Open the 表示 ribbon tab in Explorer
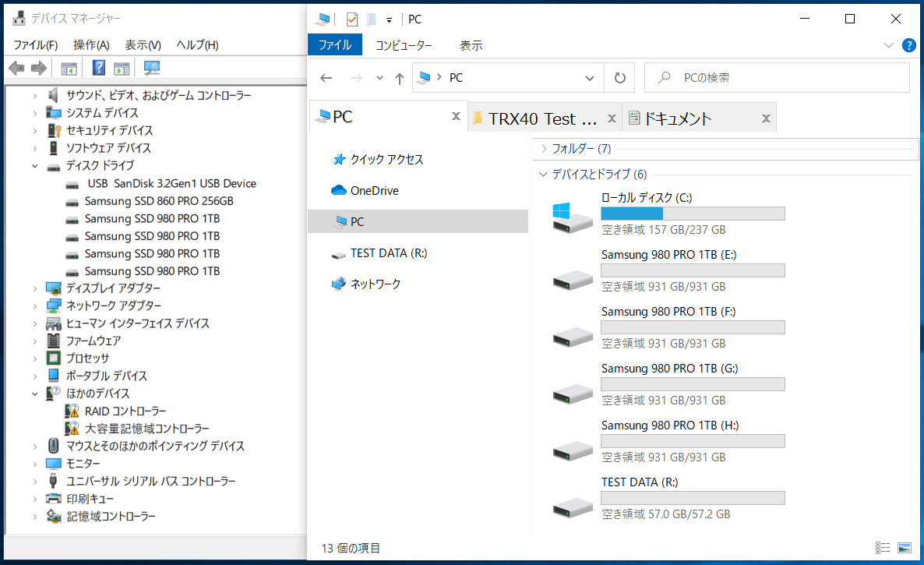Viewport: 924px width, 565px height. coord(471,45)
